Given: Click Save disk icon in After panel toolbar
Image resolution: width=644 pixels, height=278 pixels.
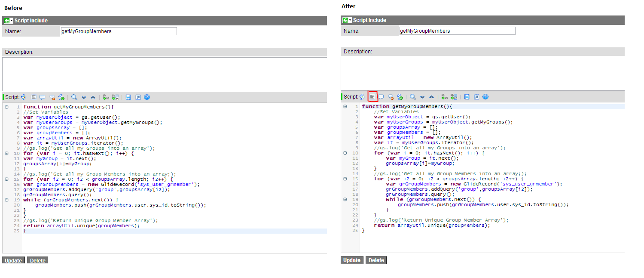Looking at the screenshot, I should 467,97.
